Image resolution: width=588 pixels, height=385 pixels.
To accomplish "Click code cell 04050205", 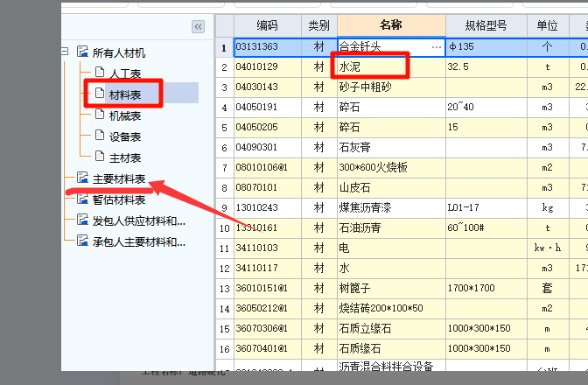I will click(268, 128).
